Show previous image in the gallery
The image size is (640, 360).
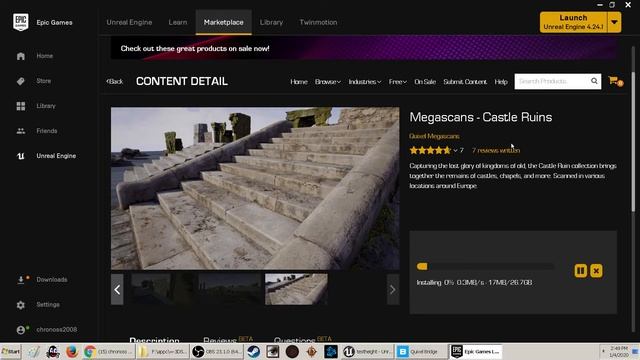[x=117, y=289]
